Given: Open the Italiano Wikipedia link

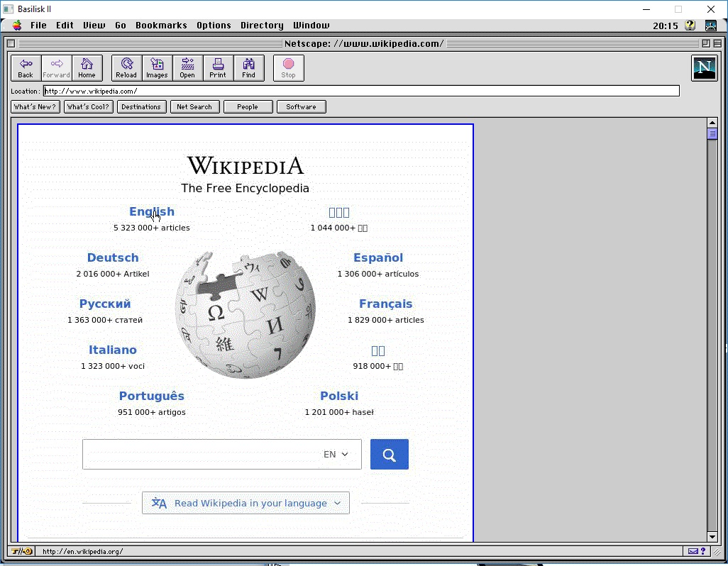Looking at the screenshot, I should (x=113, y=350).
